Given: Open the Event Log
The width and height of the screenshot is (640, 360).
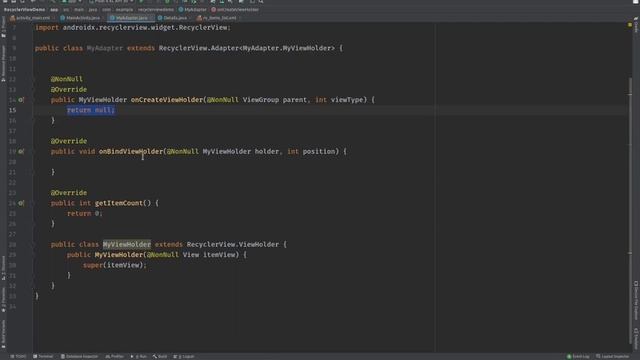Looking at the screenshot, I should (578, 356).
